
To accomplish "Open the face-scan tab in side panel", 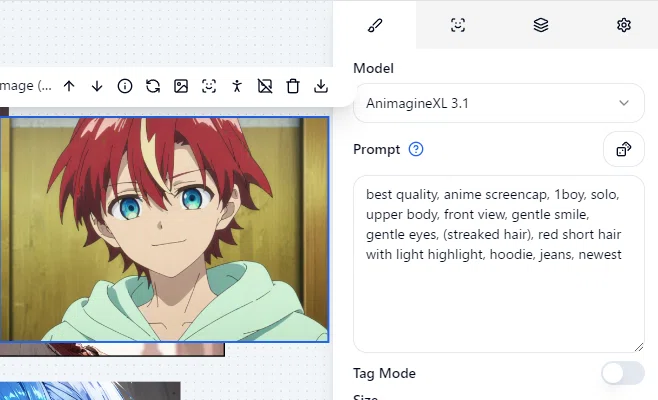I will [458, 25].
